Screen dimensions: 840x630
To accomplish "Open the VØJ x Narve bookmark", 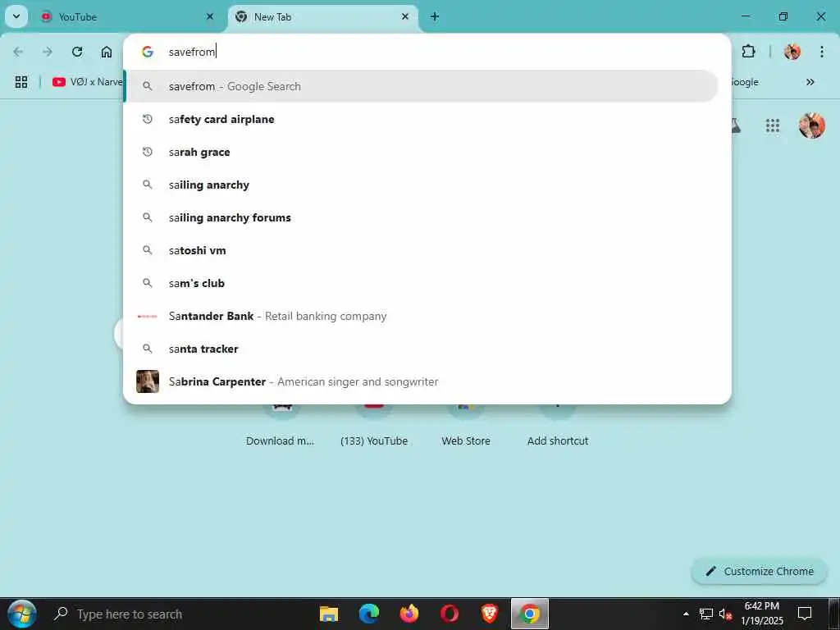I will [x=87, y=82].
